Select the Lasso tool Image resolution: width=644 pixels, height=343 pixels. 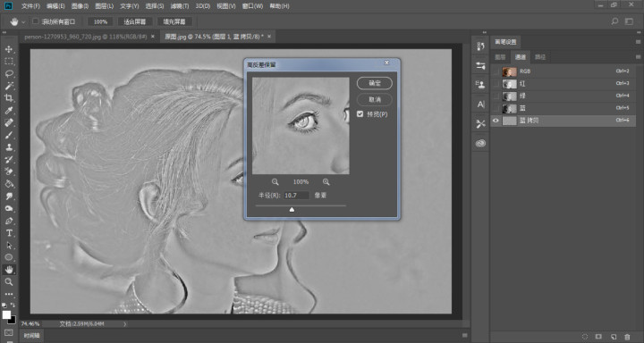point(9,74)
